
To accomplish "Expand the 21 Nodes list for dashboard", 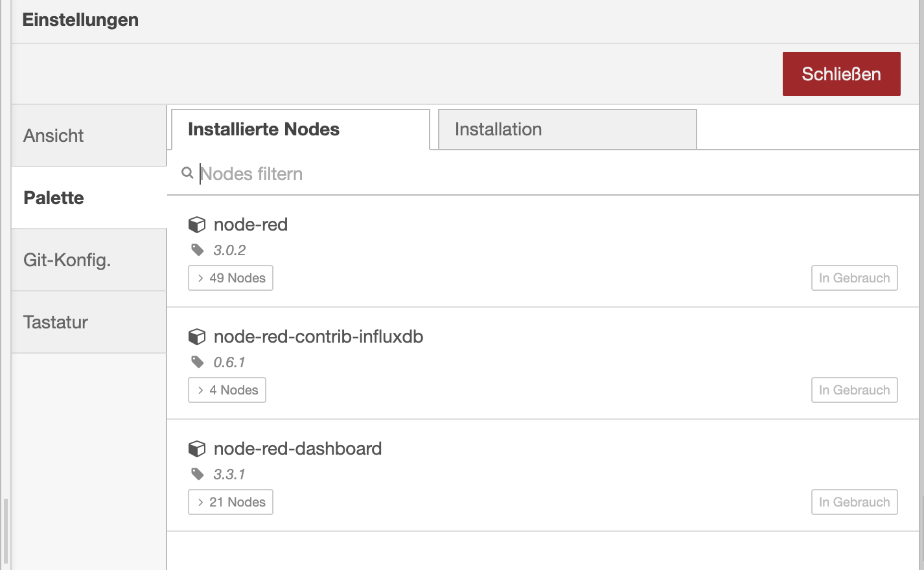I will click(231, 502).
